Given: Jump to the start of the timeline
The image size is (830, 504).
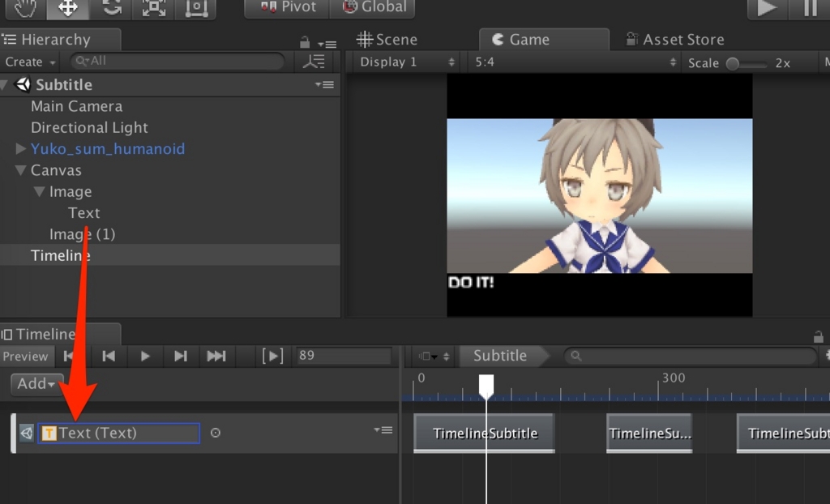Looking at the screenshot, I should [70, 357].
